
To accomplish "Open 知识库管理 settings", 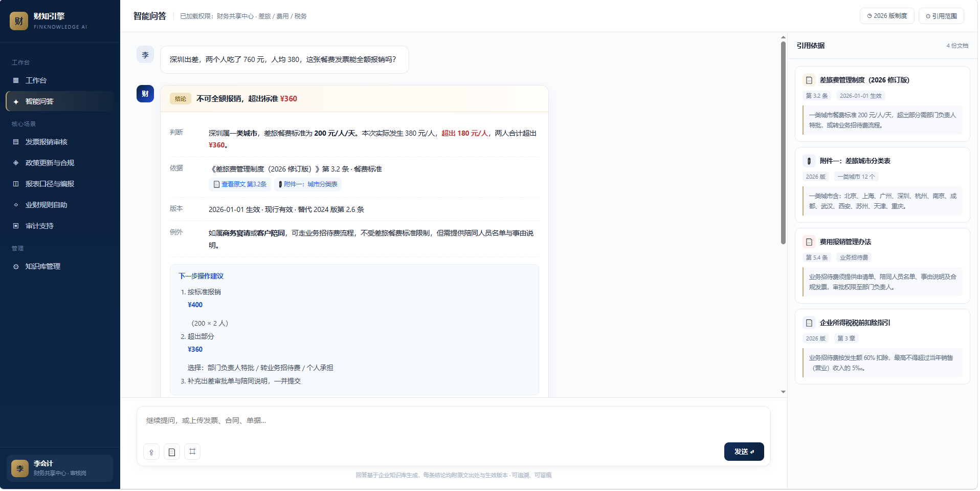I will (x=60, y=266).
